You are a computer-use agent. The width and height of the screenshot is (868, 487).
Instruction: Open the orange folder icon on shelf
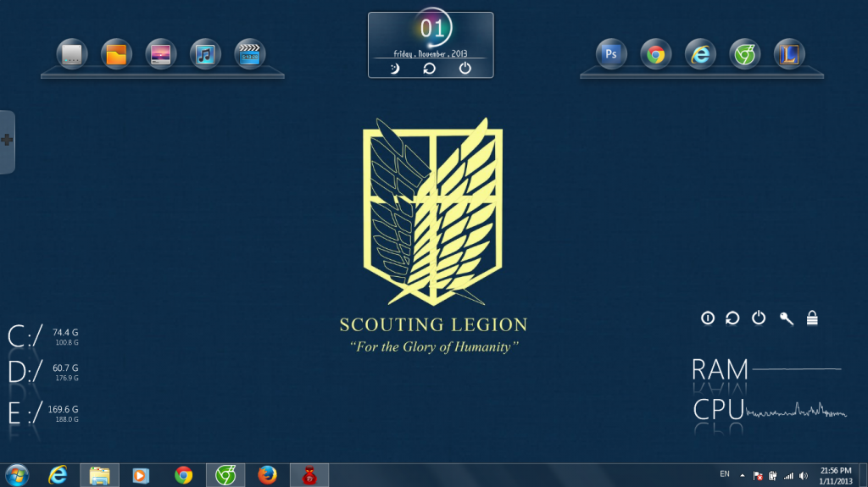click(x=116, y=54)
